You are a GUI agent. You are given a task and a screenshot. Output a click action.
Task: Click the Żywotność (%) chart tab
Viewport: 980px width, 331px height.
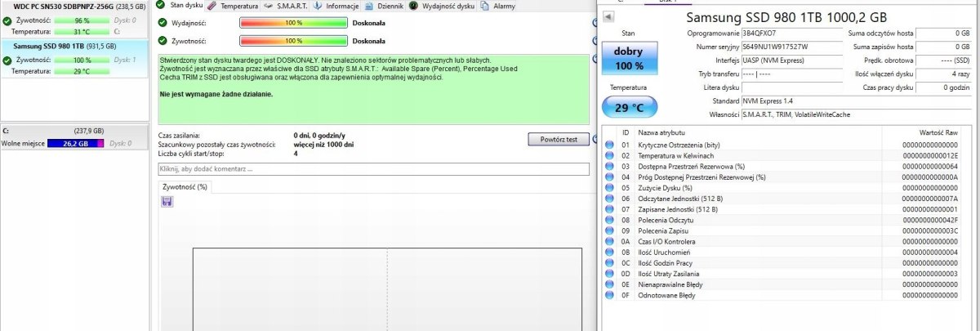pos(185,186)
